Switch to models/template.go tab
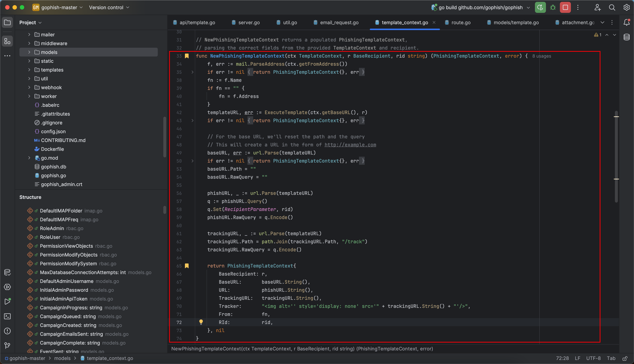This screenshot has width=634, height=364. (x=513, y=23)
